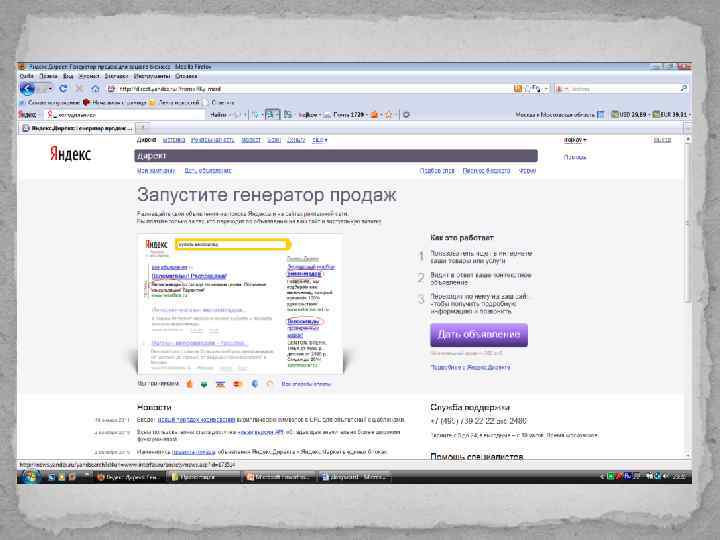Click the Выход link at top right

click(662, 140)
